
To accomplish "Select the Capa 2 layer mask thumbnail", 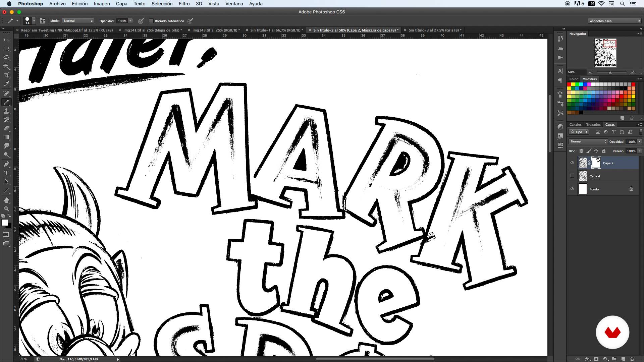I will point(596,163).
